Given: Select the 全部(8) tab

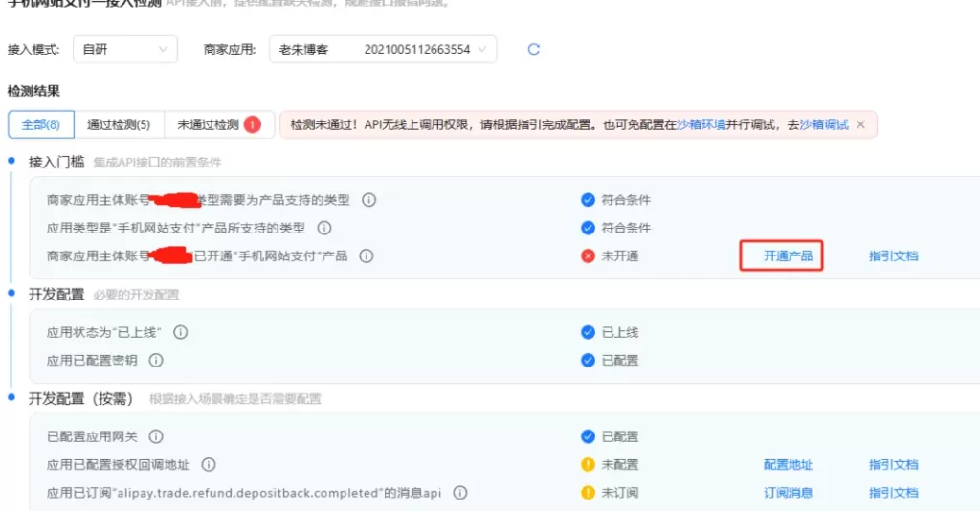Looking at the screenshot, I should pos(40,124).
